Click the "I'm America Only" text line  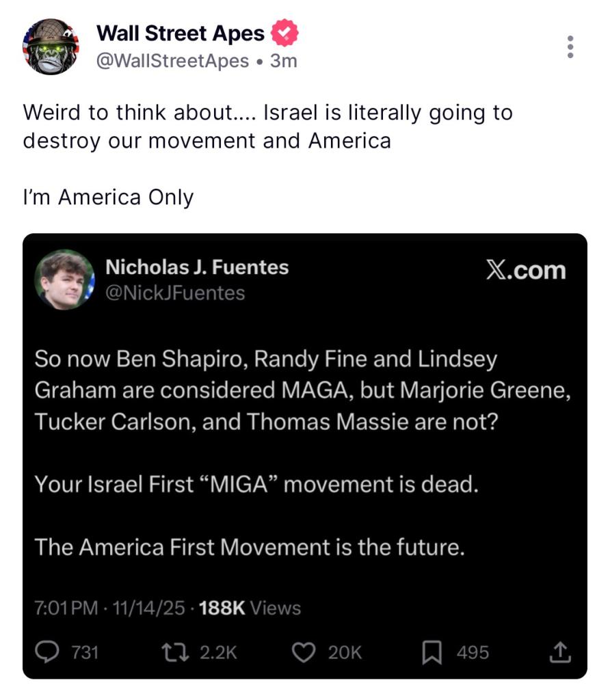pyautogui.click(x=109, y=198)
